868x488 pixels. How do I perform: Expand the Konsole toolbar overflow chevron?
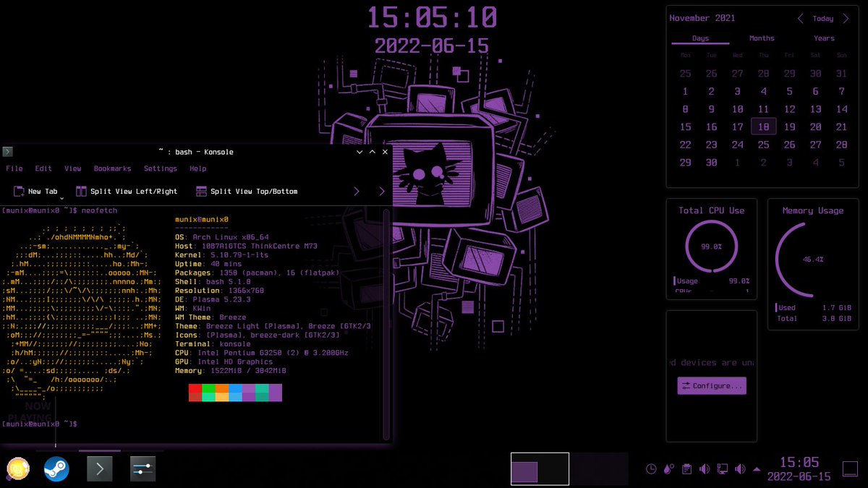point(356,192)
